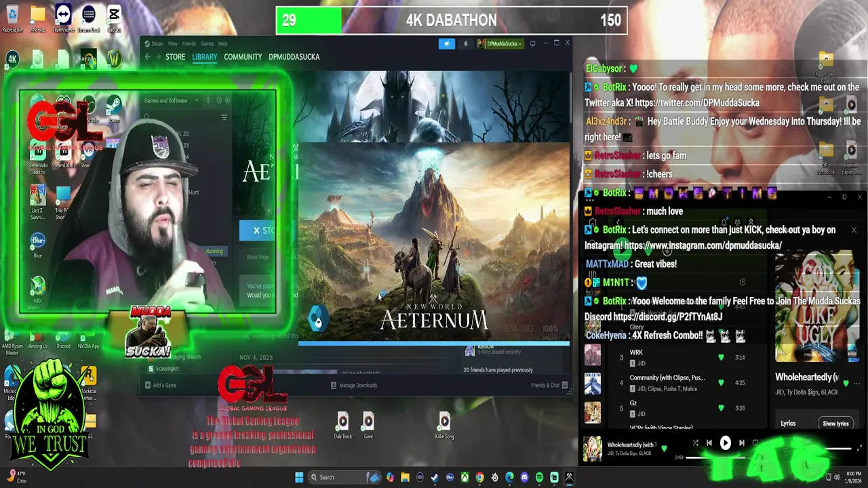The width and height of the screenshot is (868, 488).
Task: Open Manage Downloads in Steam
Action: click(353, 385)
